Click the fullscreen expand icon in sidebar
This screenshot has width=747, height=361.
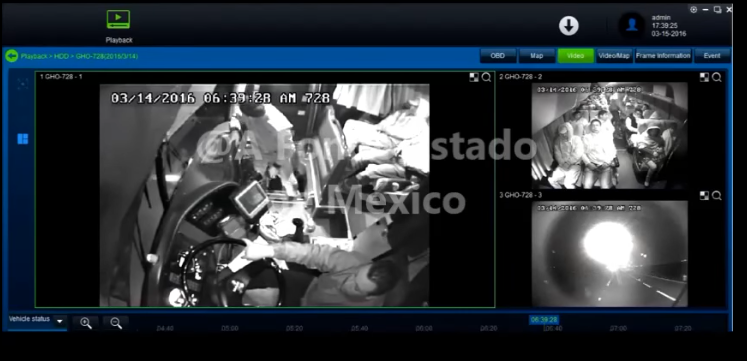pos(22,84)
